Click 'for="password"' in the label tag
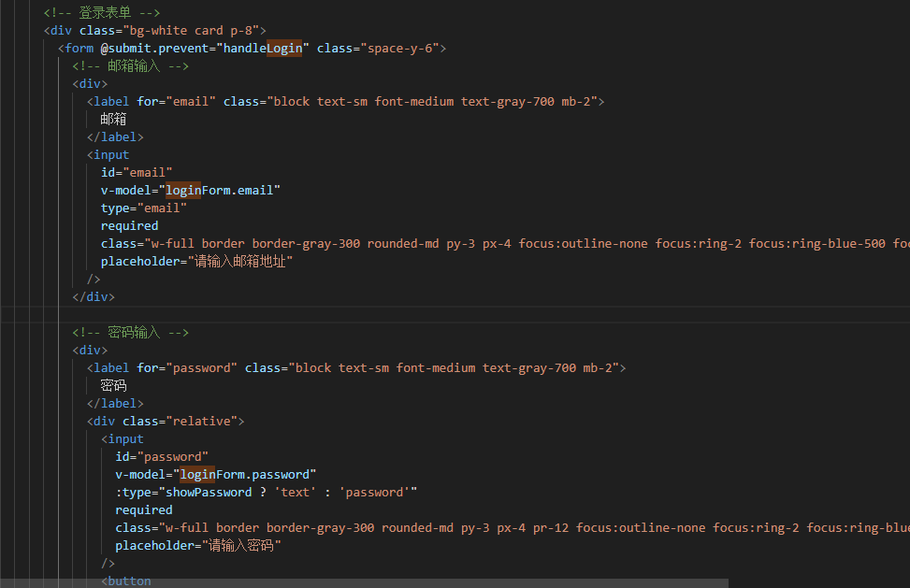This screenshot has height=588, width=910. click(187, 368)
